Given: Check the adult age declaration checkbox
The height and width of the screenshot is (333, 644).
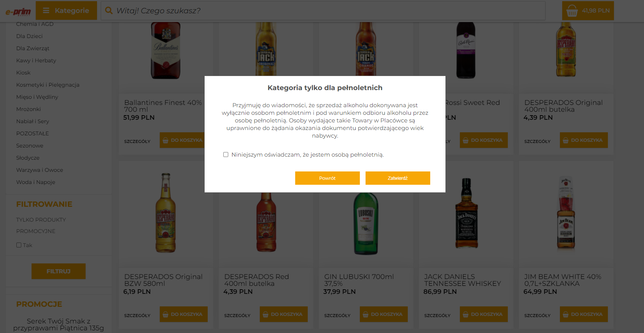Looking at the screenshot, I should (x=226, y=155).
